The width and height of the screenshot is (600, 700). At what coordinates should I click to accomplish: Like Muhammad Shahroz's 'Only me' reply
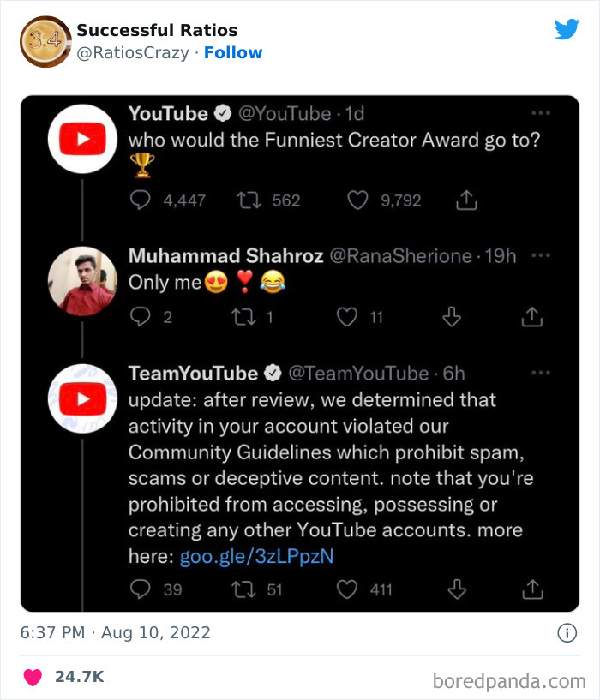point(347,317)
